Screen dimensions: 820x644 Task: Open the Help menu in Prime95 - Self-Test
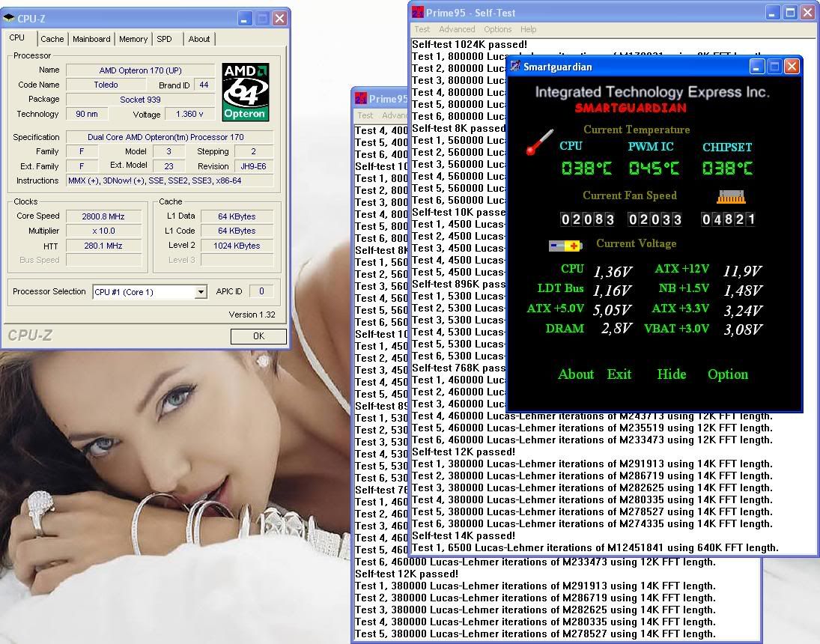[528, 29]
